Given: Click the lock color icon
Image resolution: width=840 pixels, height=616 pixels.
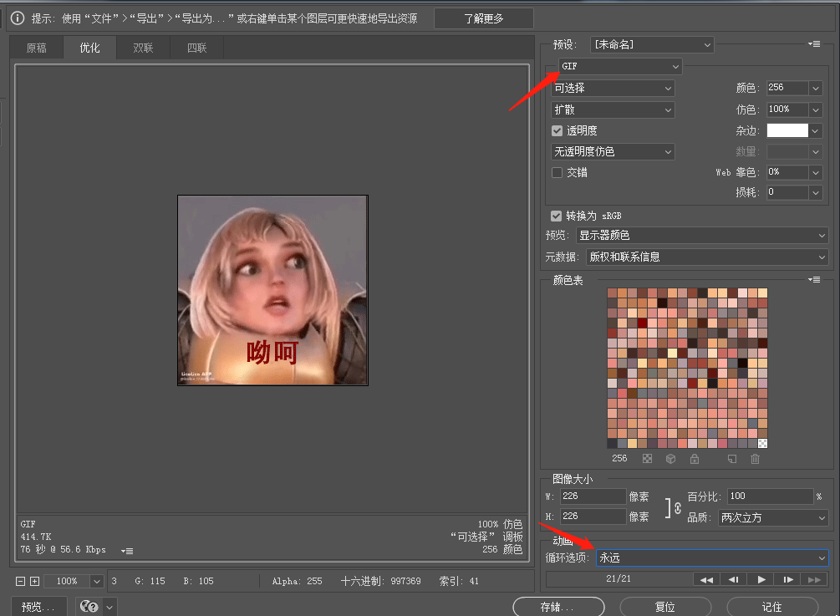Looking at the screenshot, I should [x=694, y=459].
